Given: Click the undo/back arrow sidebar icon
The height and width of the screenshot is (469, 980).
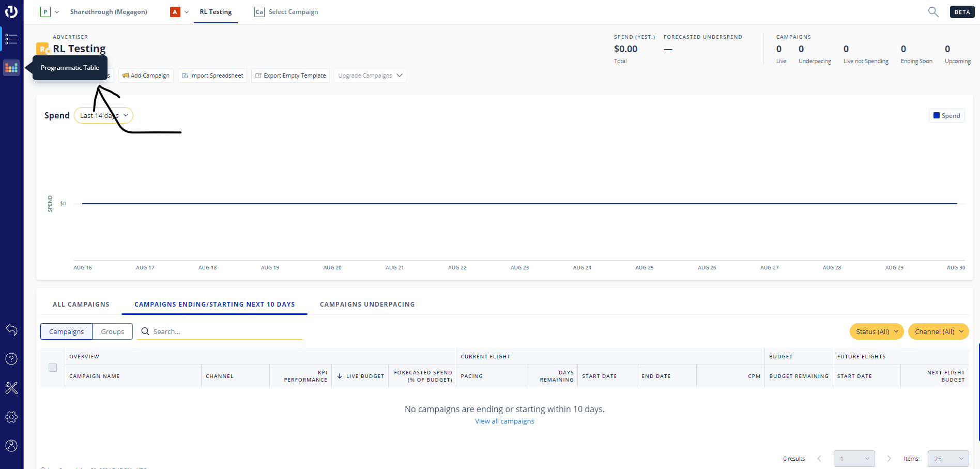Looking at the screenshot, I should tap(11, 330).
